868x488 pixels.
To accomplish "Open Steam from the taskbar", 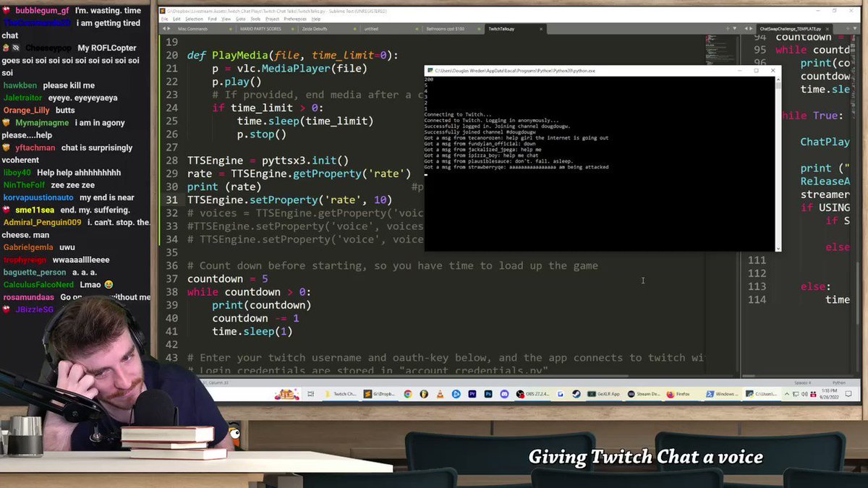I will (x=576, y=394).
